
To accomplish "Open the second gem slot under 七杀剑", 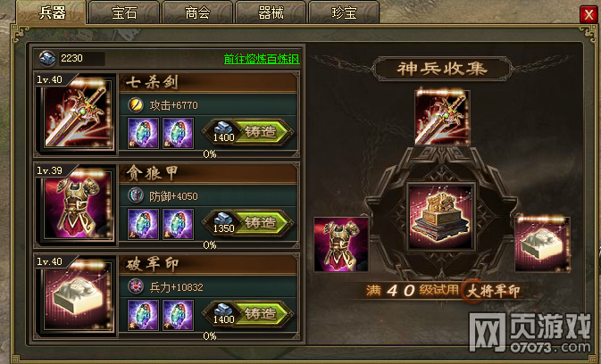I will pos(178,133).
